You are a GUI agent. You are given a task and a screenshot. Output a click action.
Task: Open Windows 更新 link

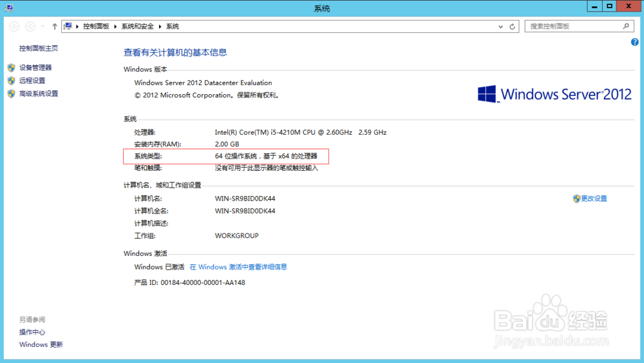coord(41,344)
